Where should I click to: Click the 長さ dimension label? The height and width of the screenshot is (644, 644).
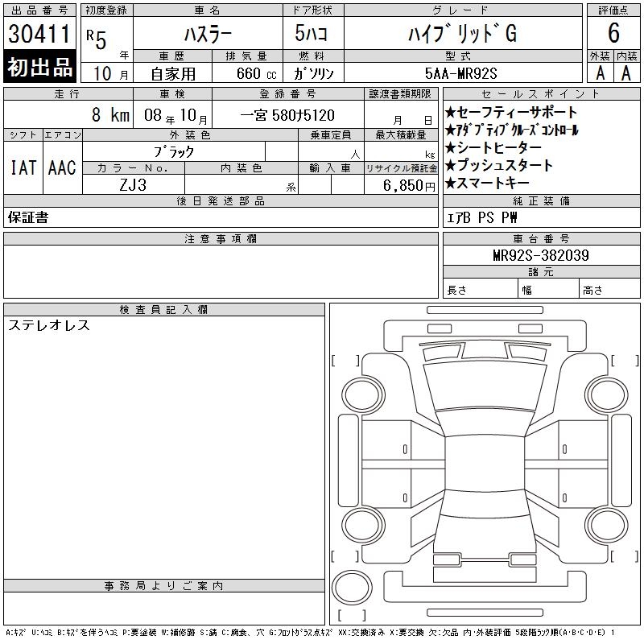click(x=456, y=290)
